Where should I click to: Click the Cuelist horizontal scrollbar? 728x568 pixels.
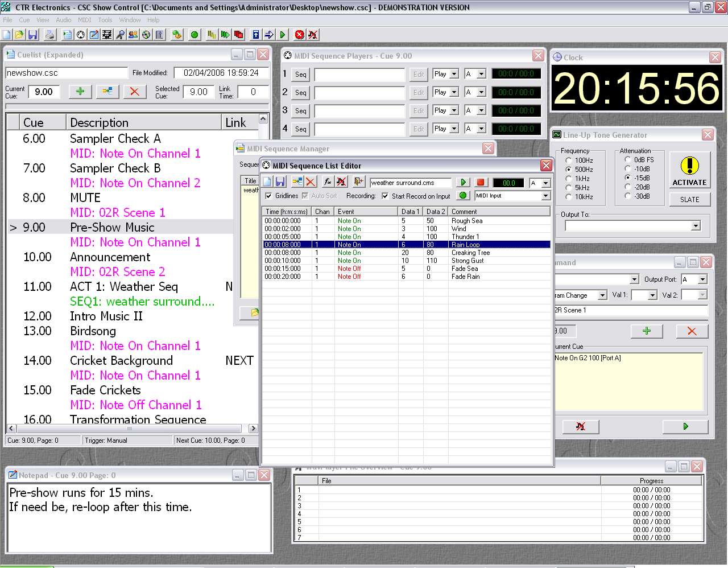tap(132, 428)
